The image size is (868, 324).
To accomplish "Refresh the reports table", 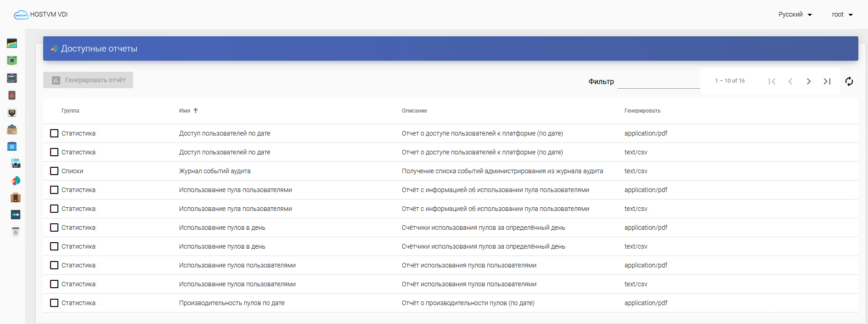I will tap(849, 81).
